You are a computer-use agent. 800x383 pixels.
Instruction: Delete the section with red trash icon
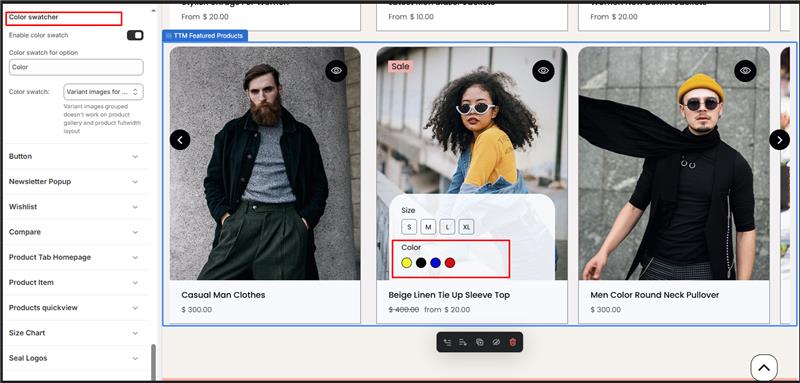pos(513,342)
